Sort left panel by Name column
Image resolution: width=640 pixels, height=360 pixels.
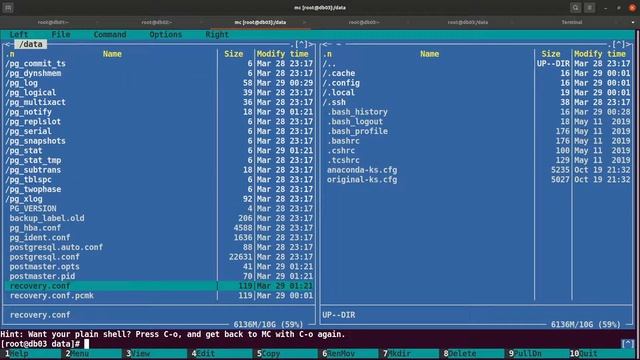coord(112,54)
